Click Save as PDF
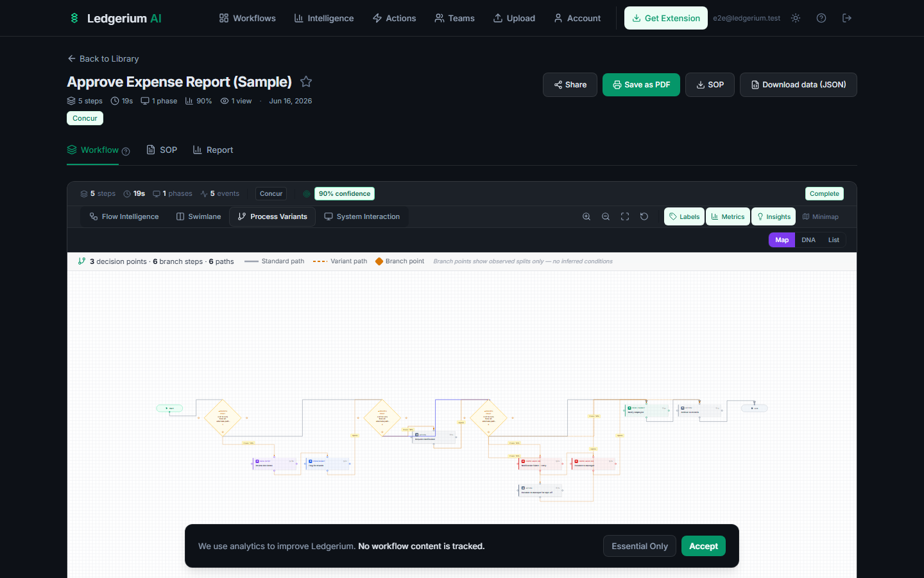 [x=641, y=85]
